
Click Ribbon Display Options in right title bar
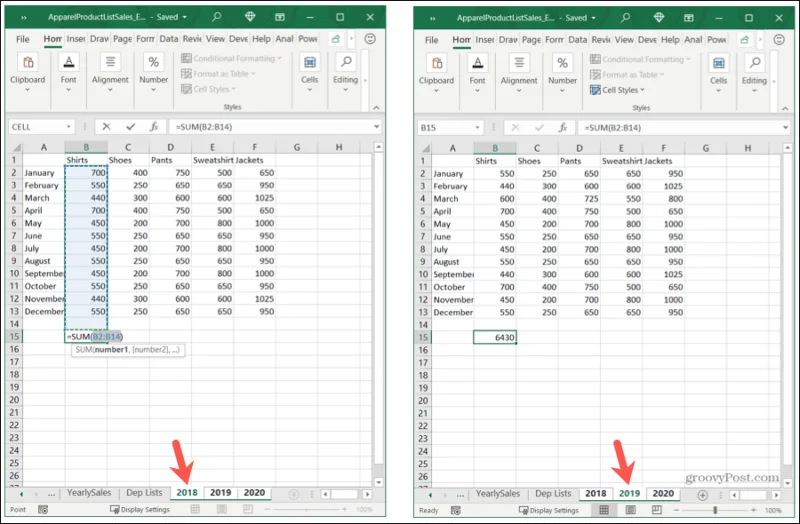[689, 18]
